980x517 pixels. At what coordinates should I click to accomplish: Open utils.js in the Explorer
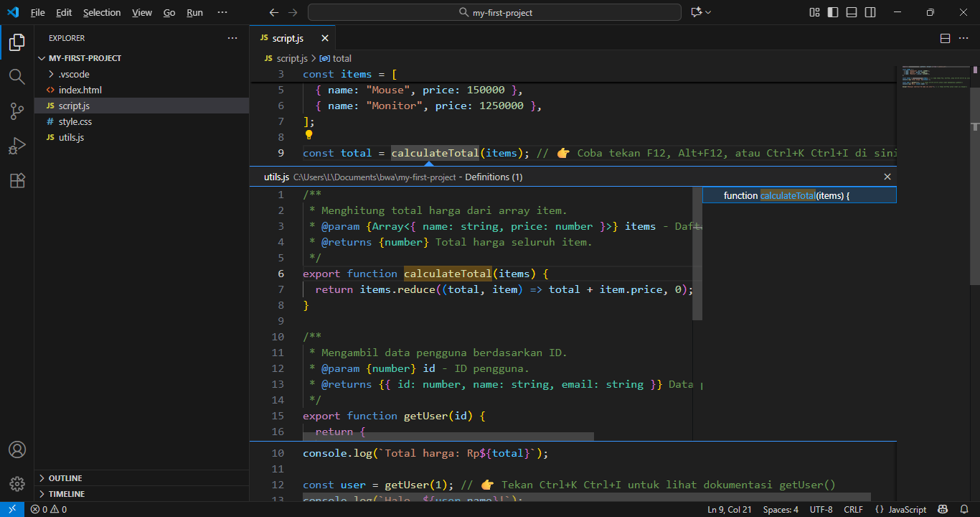pyautogui.click(x=71, y=137)
